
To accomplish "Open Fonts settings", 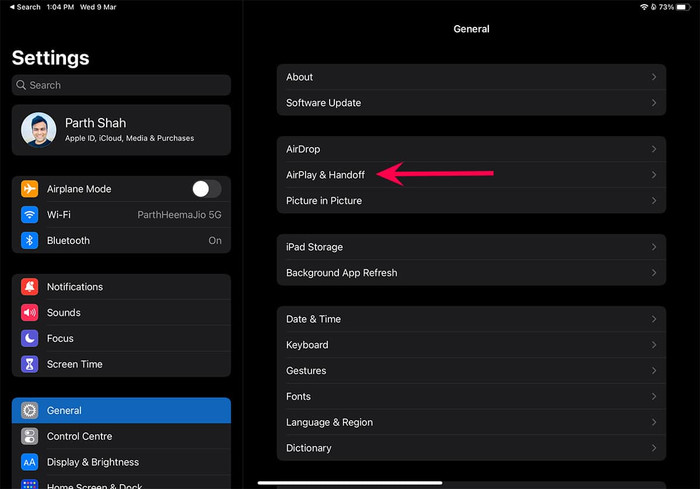I will coord(471,397).
